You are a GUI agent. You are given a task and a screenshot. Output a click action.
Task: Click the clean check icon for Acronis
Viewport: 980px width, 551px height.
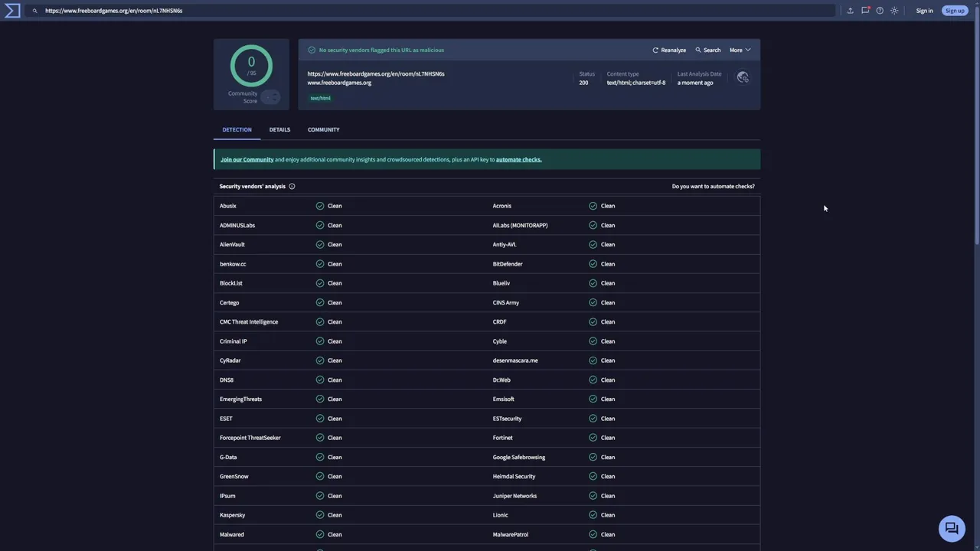[x=593, y=206]
